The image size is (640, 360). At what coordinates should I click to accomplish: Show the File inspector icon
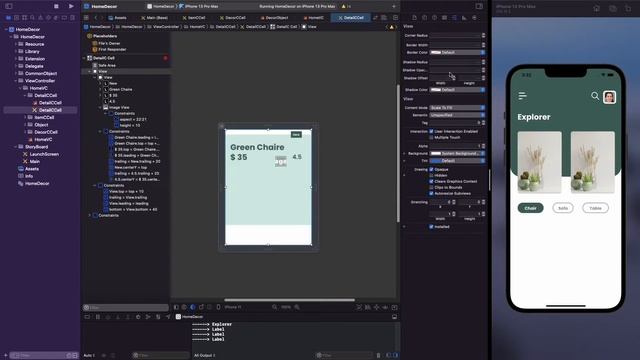[414, 18]
